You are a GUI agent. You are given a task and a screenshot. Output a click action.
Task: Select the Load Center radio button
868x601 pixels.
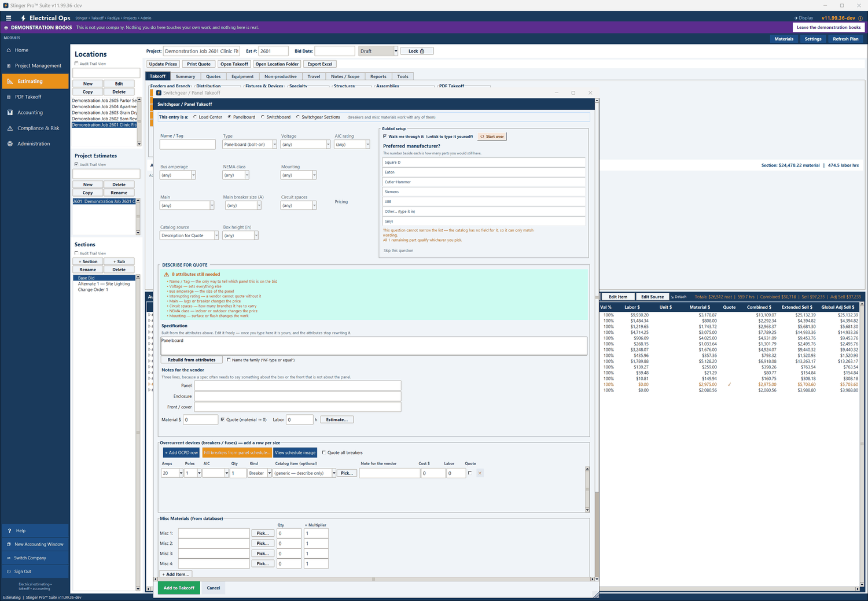pyautogui.click(x=195, y=117)
